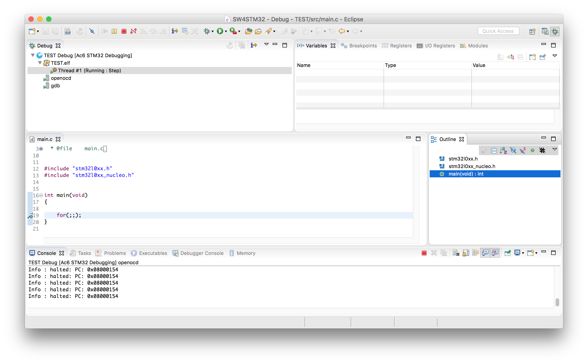The height and width of the screenshot is (364, 588).
Task: Click the Sort alphabetically icon in Outline
Action: (503, 151)
